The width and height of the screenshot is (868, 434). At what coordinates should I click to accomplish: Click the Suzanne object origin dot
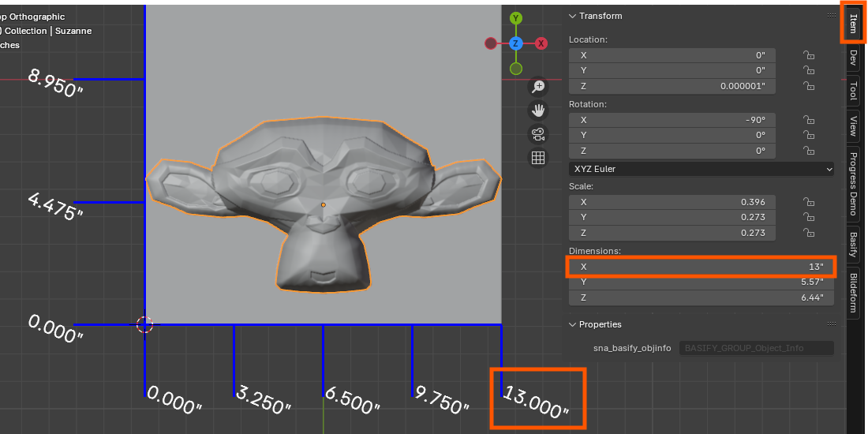click(324, 205)
